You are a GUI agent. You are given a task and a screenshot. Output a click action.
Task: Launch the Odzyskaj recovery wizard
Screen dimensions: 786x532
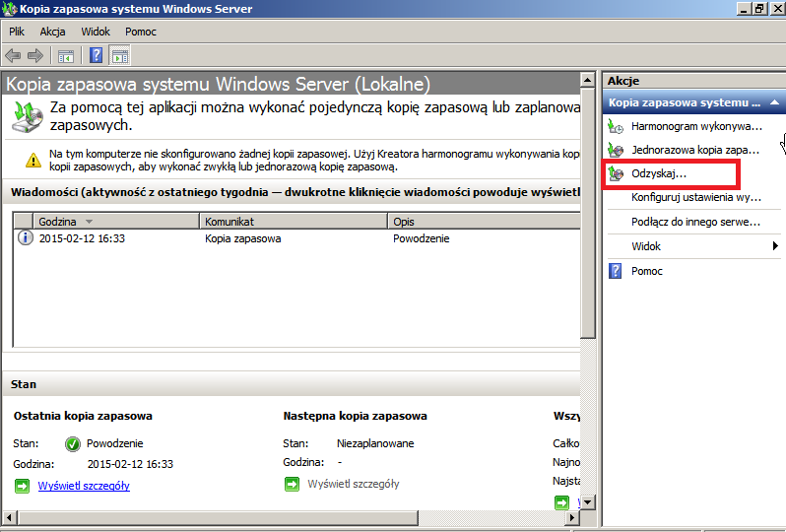659,173
